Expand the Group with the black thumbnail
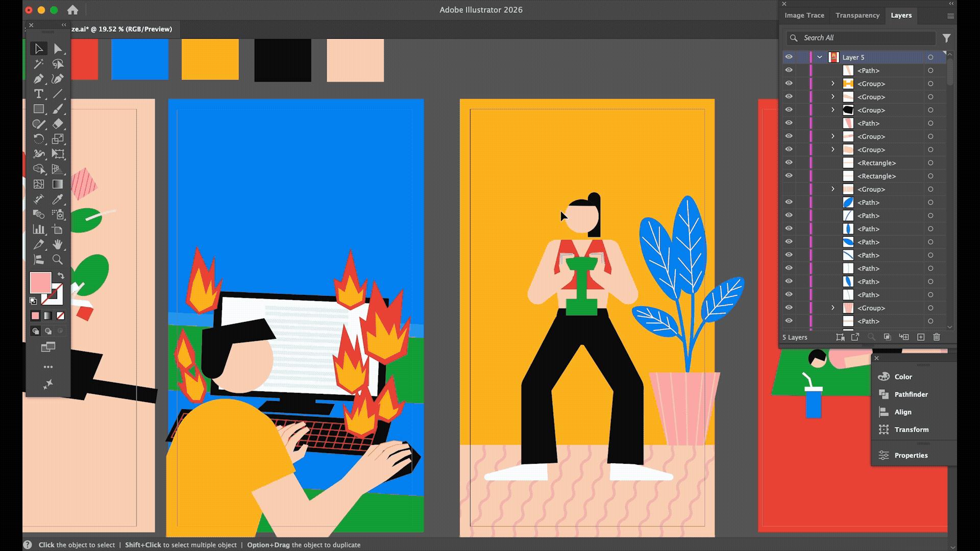Screen dimensions: 980x551 tap(832, 110)
